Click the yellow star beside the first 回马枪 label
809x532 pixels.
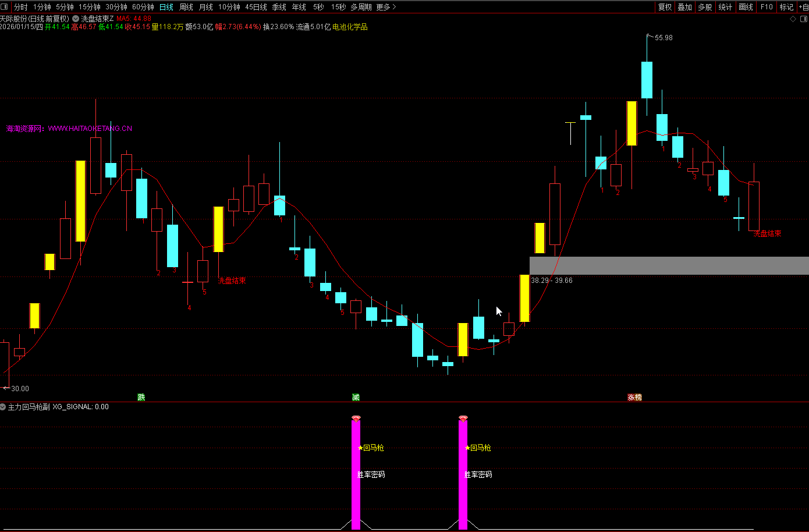(360, 448)
